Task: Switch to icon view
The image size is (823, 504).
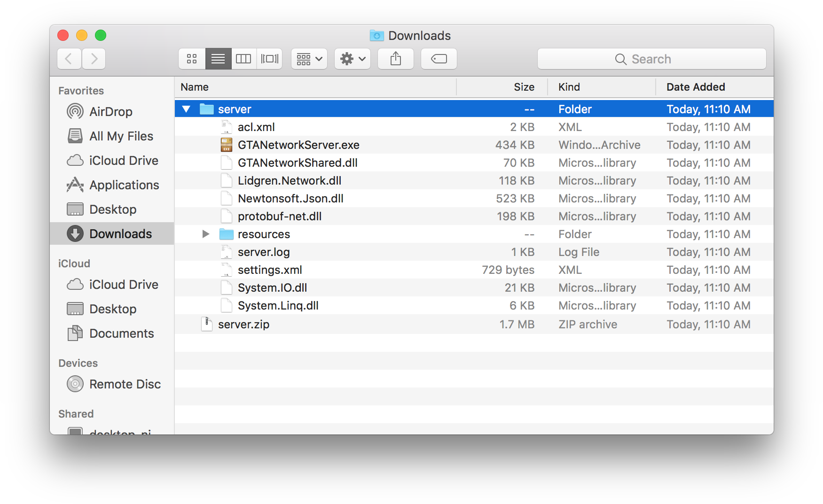Action: click(192, 59)
